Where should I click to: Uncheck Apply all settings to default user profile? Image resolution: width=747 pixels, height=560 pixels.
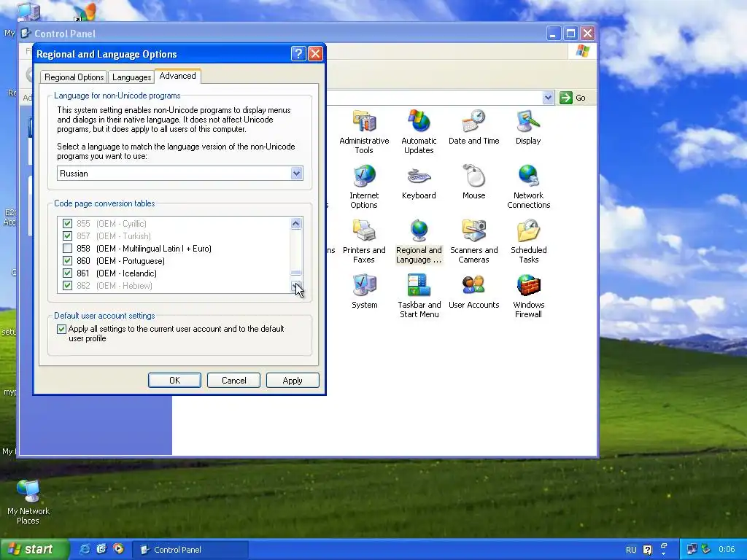point(61,329)
